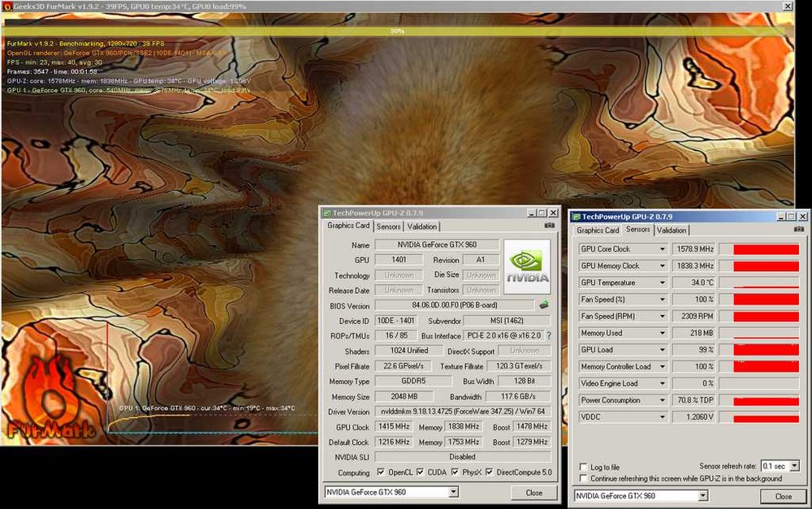Click the screenshot camera icon in Graphics Card window

tap(550, 226)
